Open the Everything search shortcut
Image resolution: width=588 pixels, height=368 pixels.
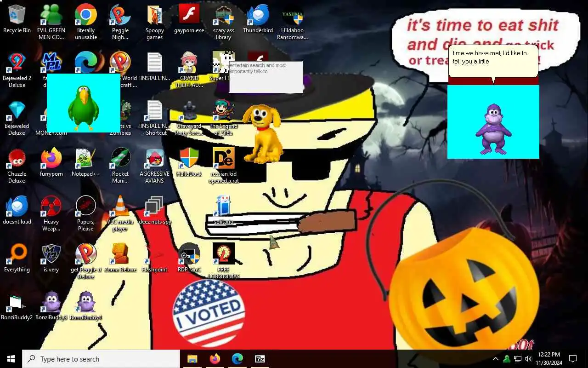pos(17,259)
